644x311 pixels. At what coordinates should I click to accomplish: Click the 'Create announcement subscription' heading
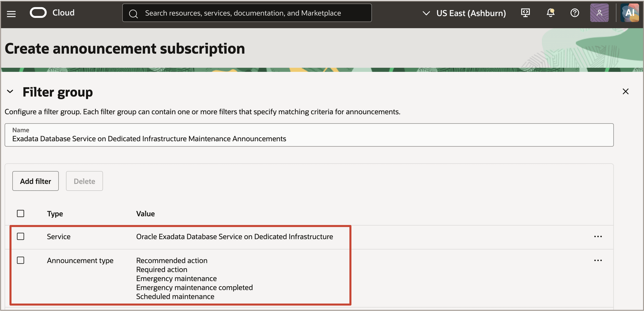[125, 49]
